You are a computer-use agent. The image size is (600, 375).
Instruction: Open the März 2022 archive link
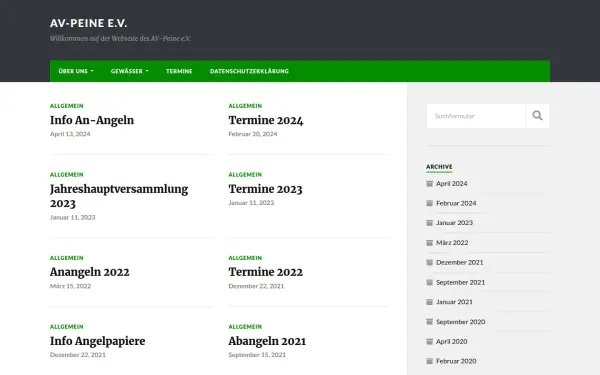452,243
